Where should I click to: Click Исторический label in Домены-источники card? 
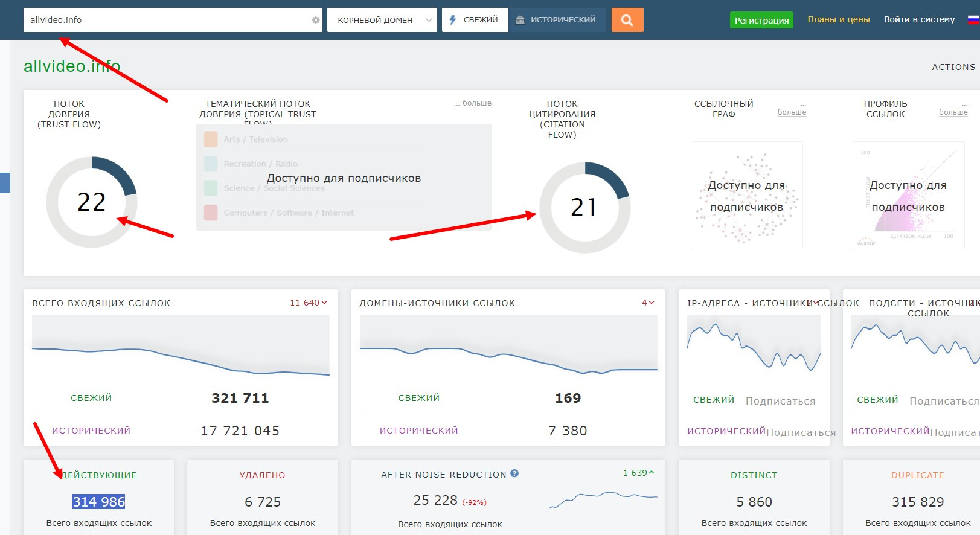point(419,431)
